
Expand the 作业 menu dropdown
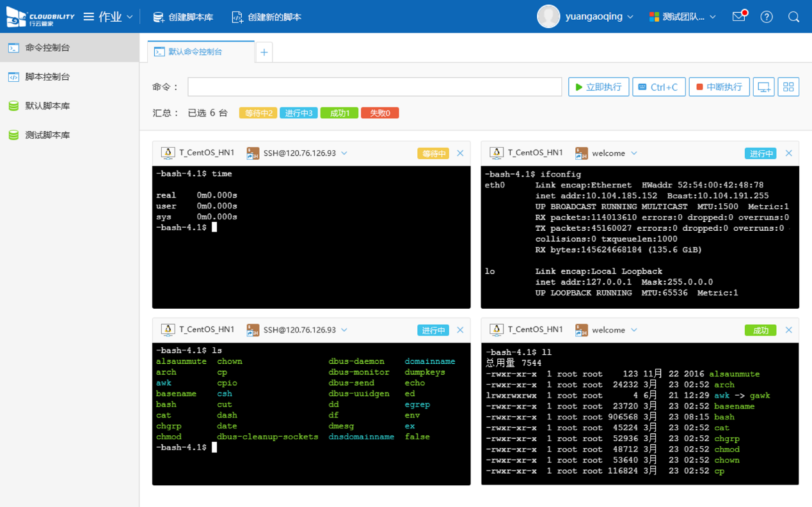click(109, 17)
